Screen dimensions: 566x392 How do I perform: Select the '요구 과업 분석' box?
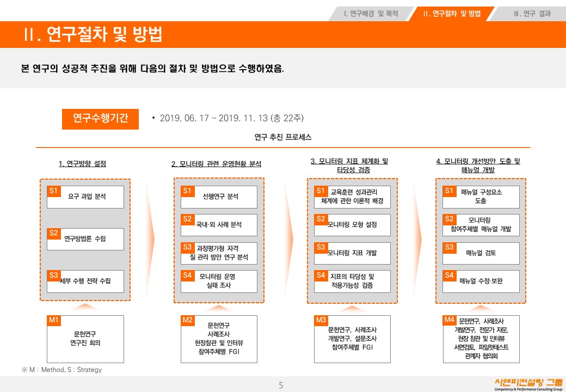(x=85, y=197)
